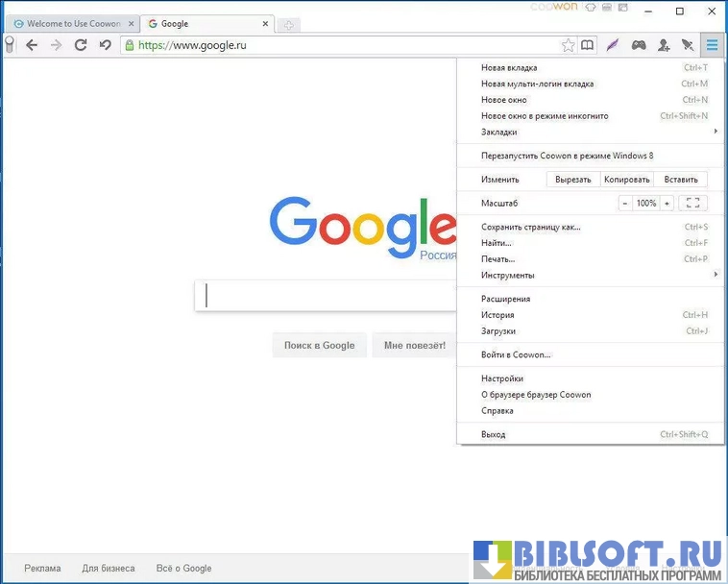Open Настройки from the menu

pos(502,378)
